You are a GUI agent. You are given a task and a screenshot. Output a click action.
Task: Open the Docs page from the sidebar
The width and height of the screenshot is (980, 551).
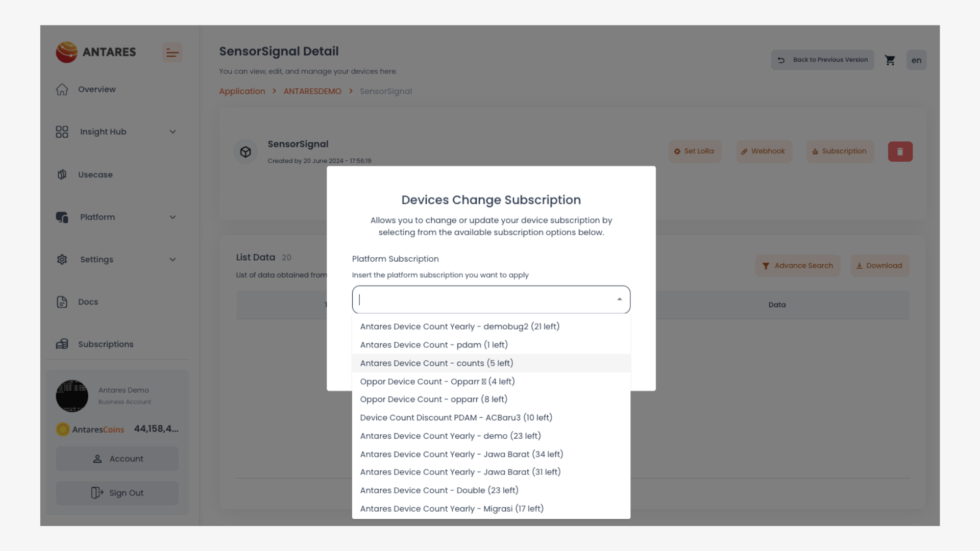[88, 302]
